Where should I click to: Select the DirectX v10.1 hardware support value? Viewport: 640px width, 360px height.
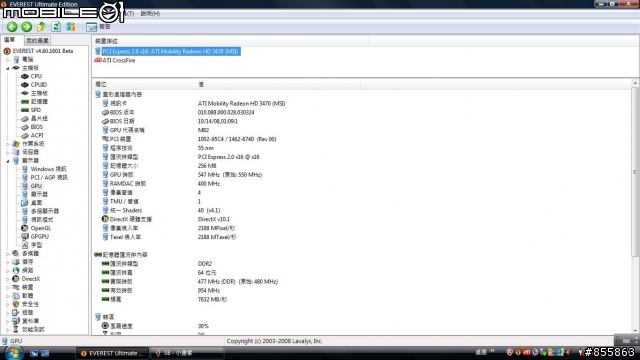click(x=214, y=219)
